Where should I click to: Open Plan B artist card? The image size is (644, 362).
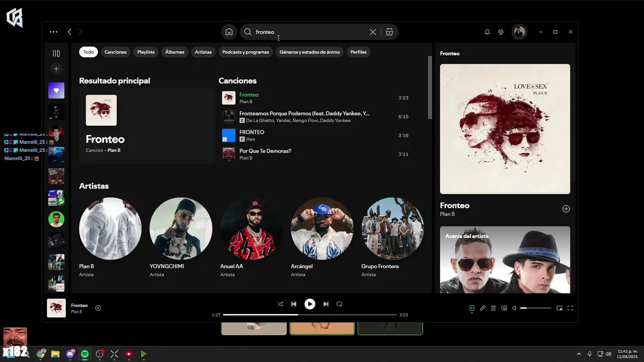click(x=110, y=237)
